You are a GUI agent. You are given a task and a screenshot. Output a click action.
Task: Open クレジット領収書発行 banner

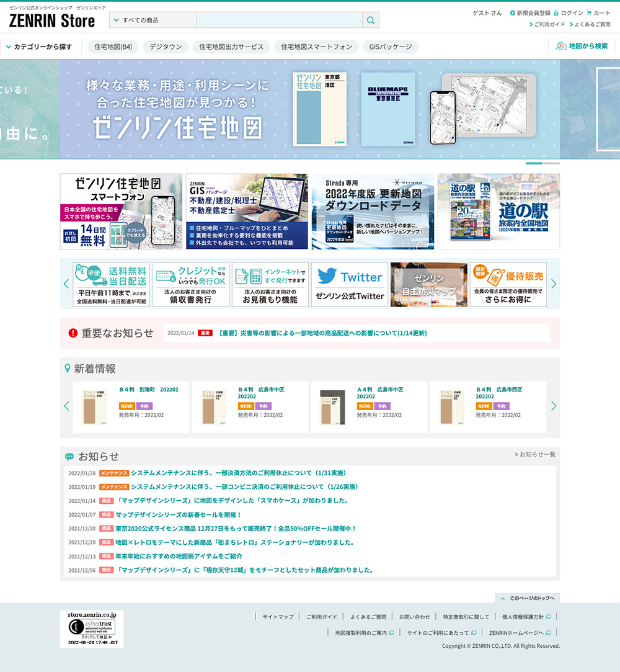pos(191,285)
